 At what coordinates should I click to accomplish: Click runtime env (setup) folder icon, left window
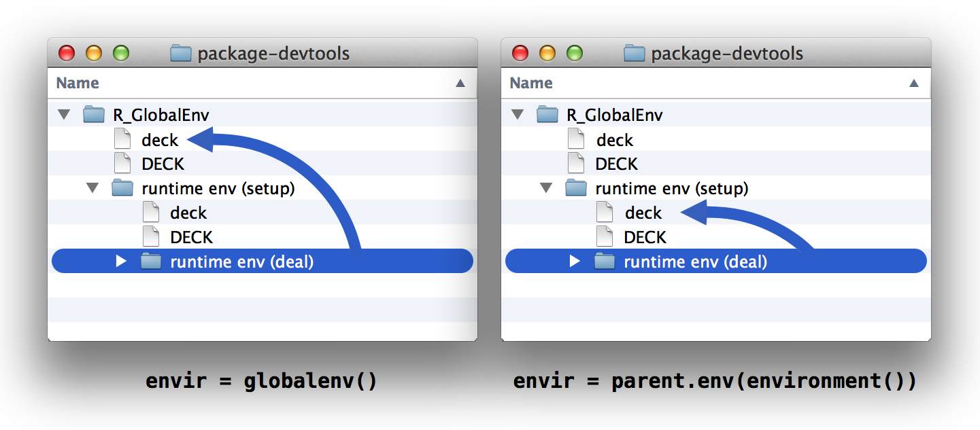(122, 187)
